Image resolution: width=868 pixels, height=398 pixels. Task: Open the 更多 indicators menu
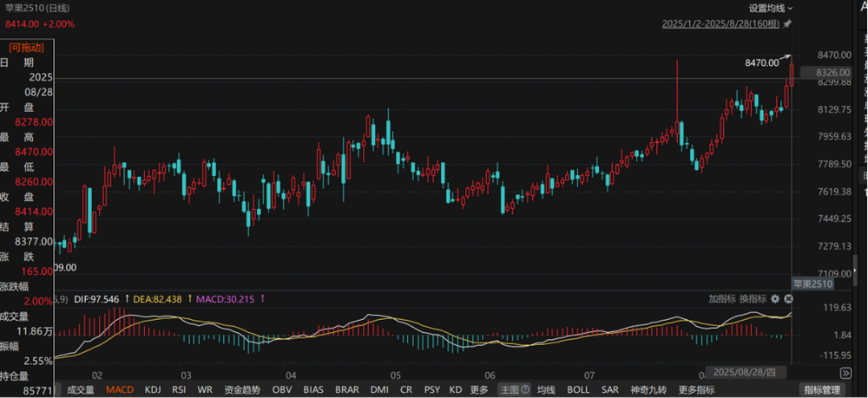pyautogui.click(x=479, y=390)
